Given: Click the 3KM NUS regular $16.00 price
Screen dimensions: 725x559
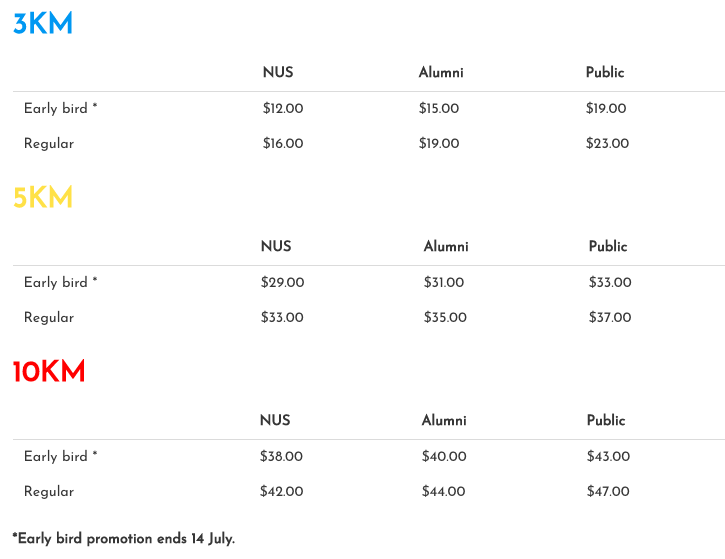Looking at the screenshot, I should click(283, 143).
